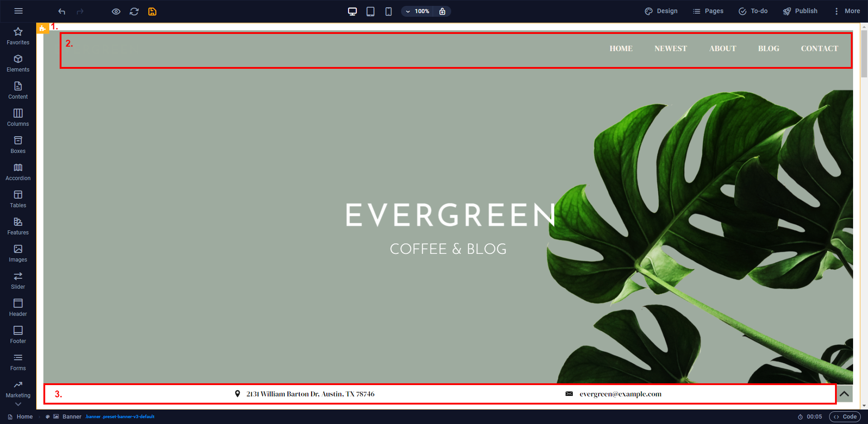The image size is (868, 424).
Task: Switch to tablet view
Action: pos(370,11)
